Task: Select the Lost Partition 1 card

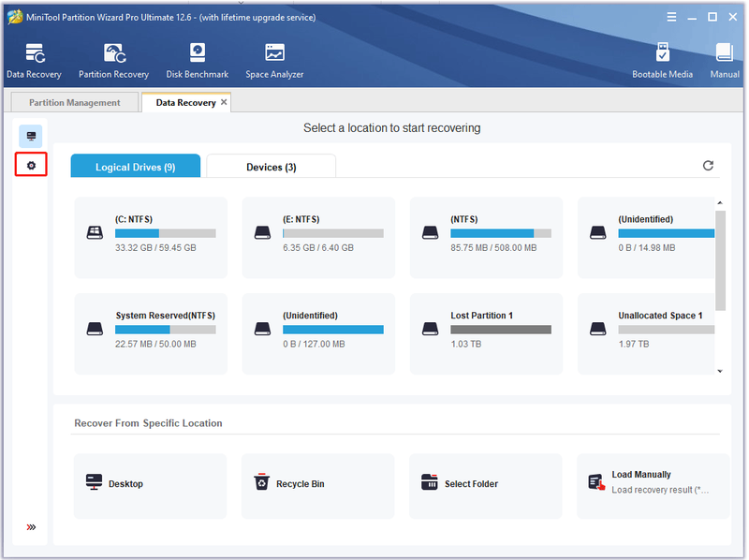Action: point(486,333)
